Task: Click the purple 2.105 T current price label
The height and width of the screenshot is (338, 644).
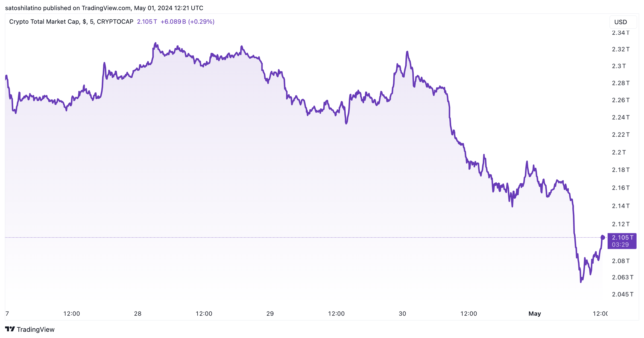Action: tap(622, 237)
